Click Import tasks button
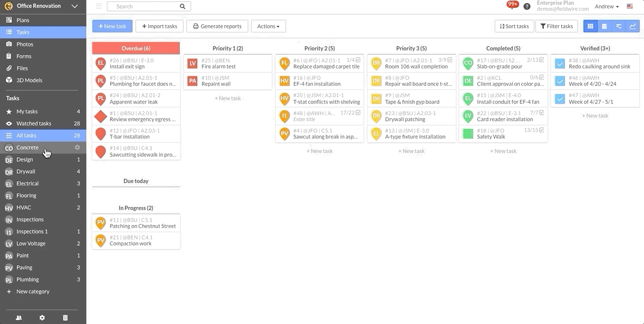 point(160,26)
